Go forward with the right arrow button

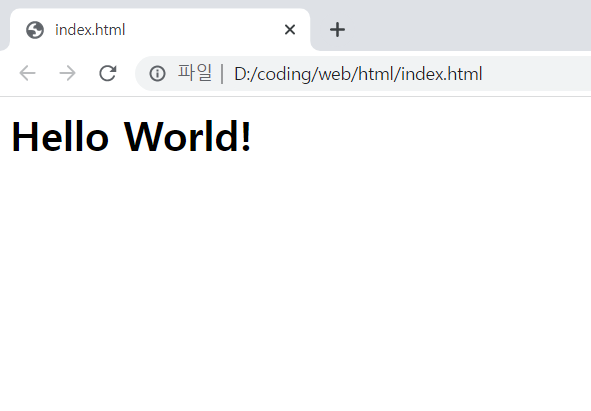(x=67, y=73)
